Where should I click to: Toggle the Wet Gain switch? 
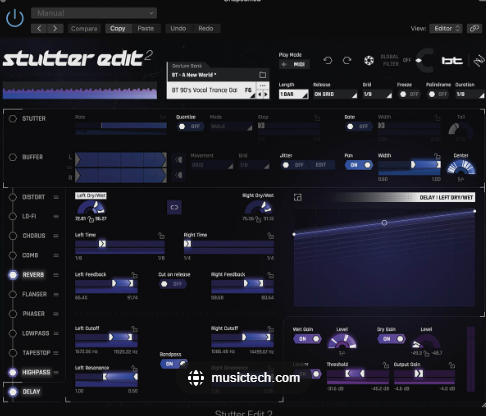coord(307,339)
